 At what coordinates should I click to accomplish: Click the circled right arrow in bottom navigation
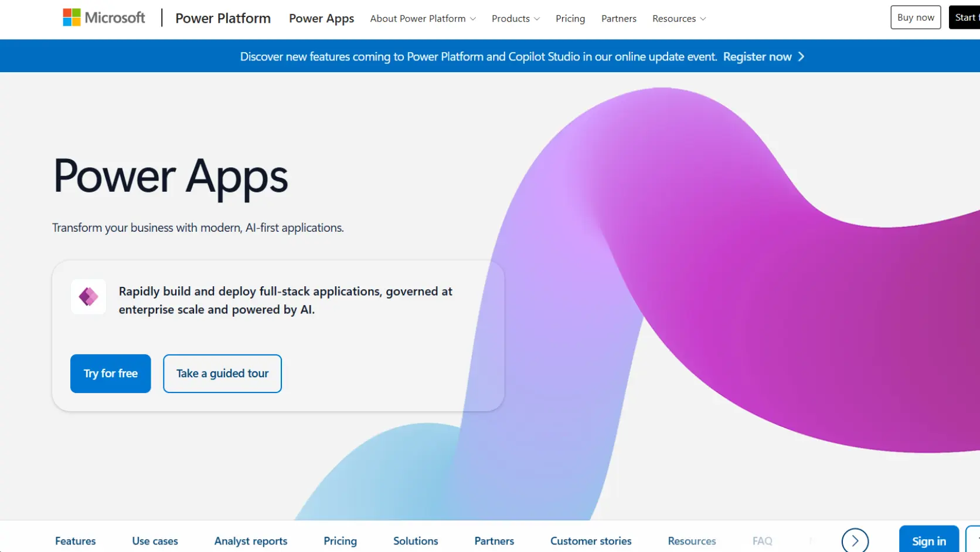[x=855, y=541]
